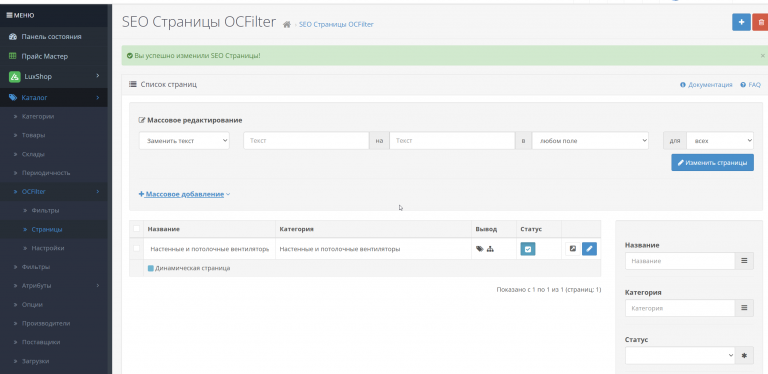
Task: Go to Загрузки in sidebar
Action: [35, 361]
